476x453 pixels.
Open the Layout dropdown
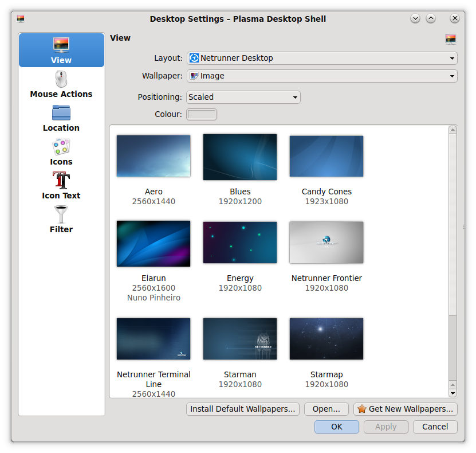322,58
